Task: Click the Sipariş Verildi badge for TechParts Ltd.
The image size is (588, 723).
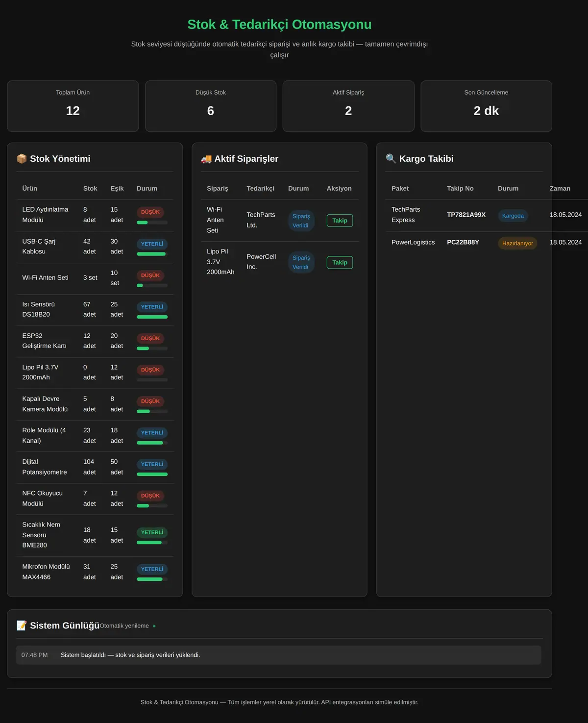Action: click(x=301, y=221)
